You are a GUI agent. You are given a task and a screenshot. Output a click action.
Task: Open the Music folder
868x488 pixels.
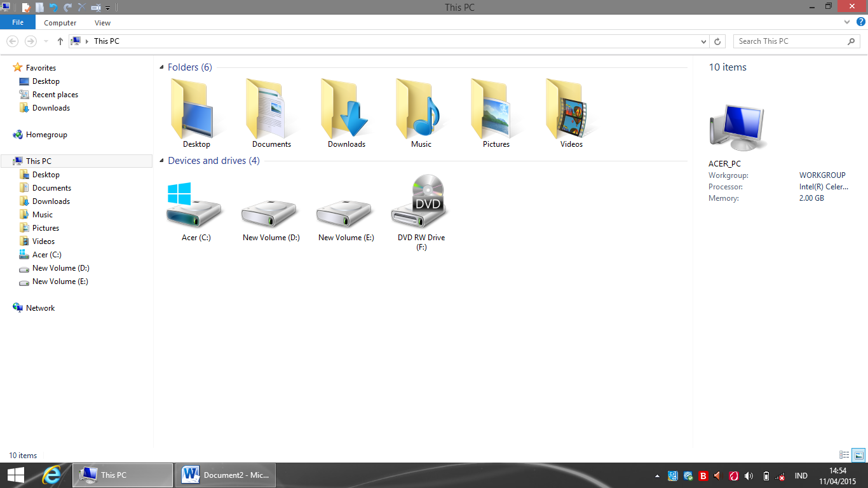pyautogui.click(x=420, y=111)
